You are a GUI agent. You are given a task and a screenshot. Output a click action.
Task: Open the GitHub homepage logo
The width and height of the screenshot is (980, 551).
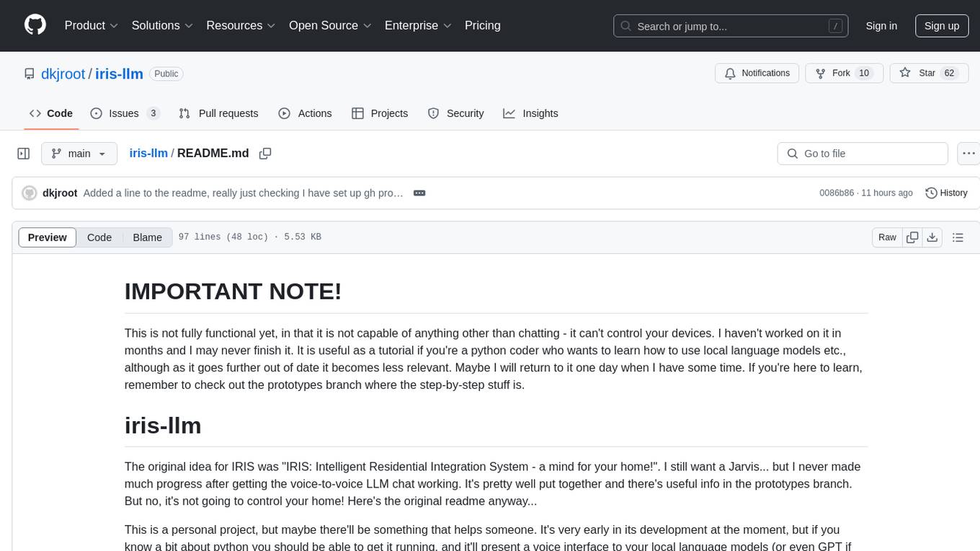(35, 25)
